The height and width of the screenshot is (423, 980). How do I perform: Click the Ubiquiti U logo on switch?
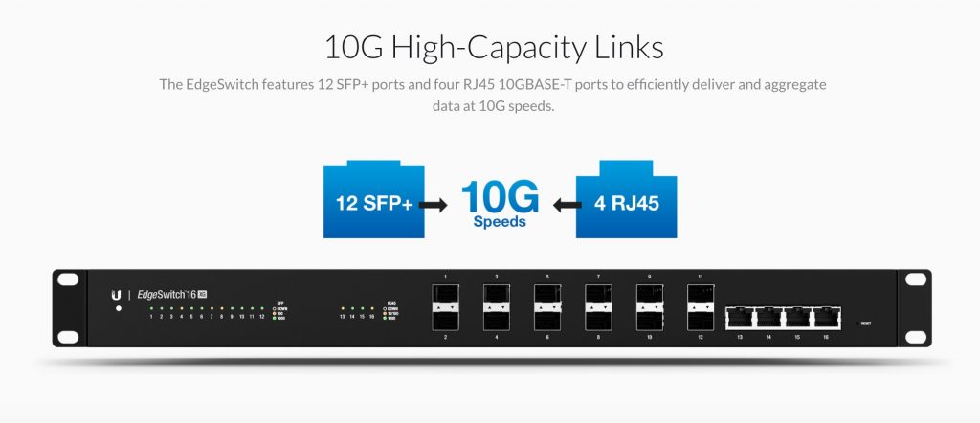tap(116, 295)
